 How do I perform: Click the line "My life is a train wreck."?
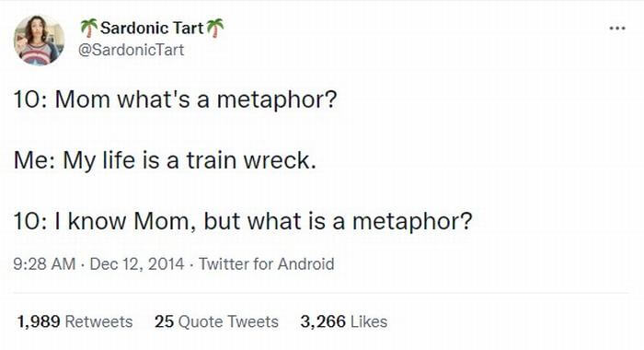coord(190,160)
